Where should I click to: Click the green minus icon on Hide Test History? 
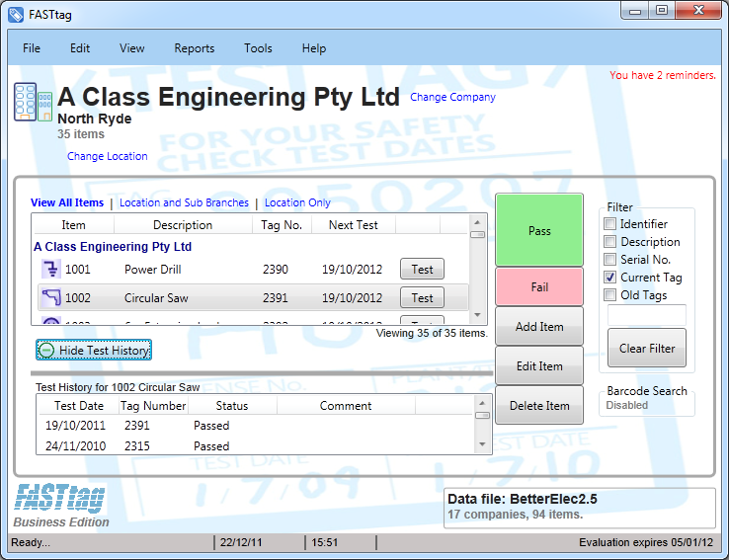(46, 351)
